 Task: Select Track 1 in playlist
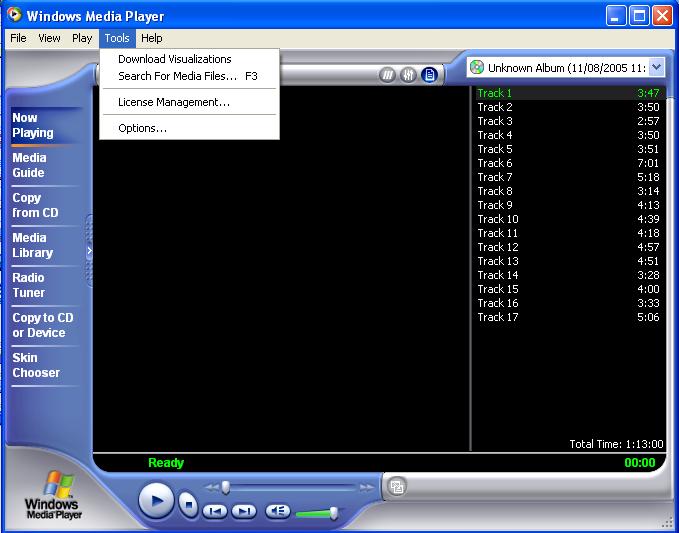click(569, 93)
